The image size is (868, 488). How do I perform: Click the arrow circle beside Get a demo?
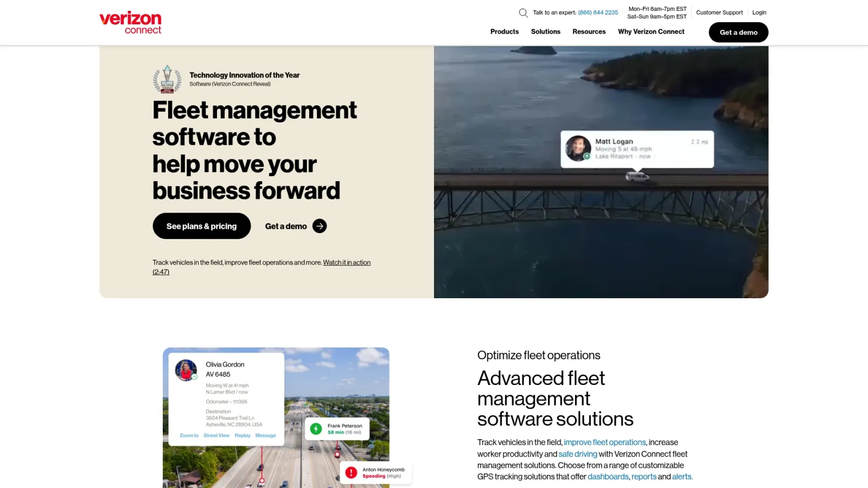[320, 226]
